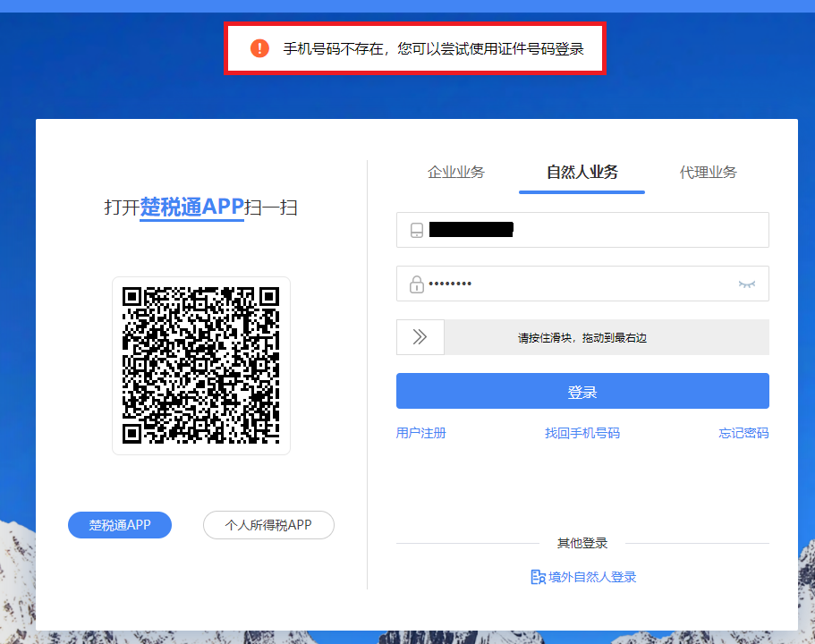Image resolution: width=815 pixels, height=644 pixels.
Task: Open the 代理业务 tab
Action: (x=708, y=172)
